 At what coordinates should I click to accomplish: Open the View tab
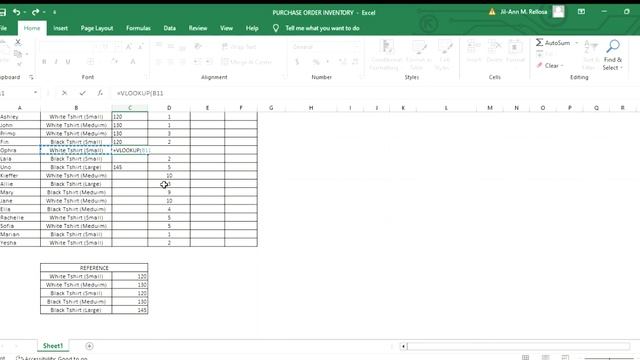point(226,28)
